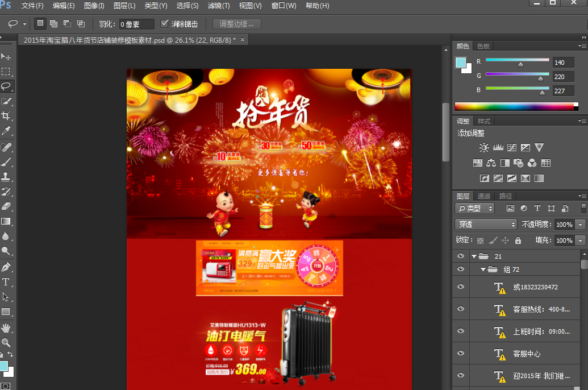
Task: Swap foreground and background colors
Action: click(x=10, y=354)
